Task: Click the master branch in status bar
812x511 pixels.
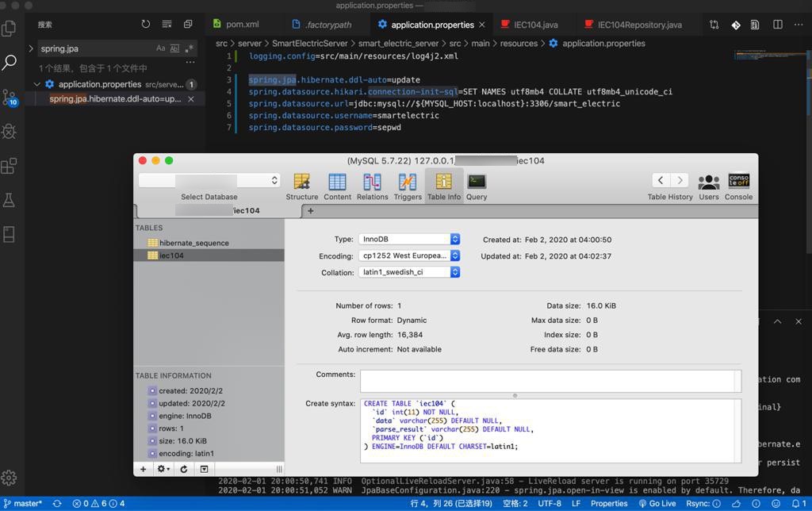Action: (x=22, y=503)
